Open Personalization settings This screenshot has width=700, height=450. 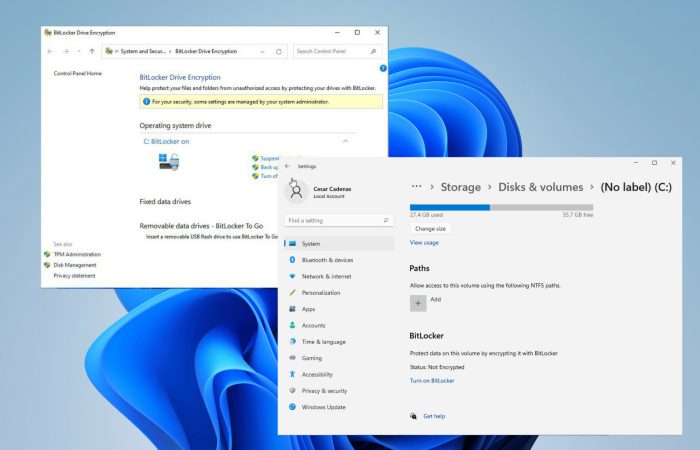tap(339, 292)
